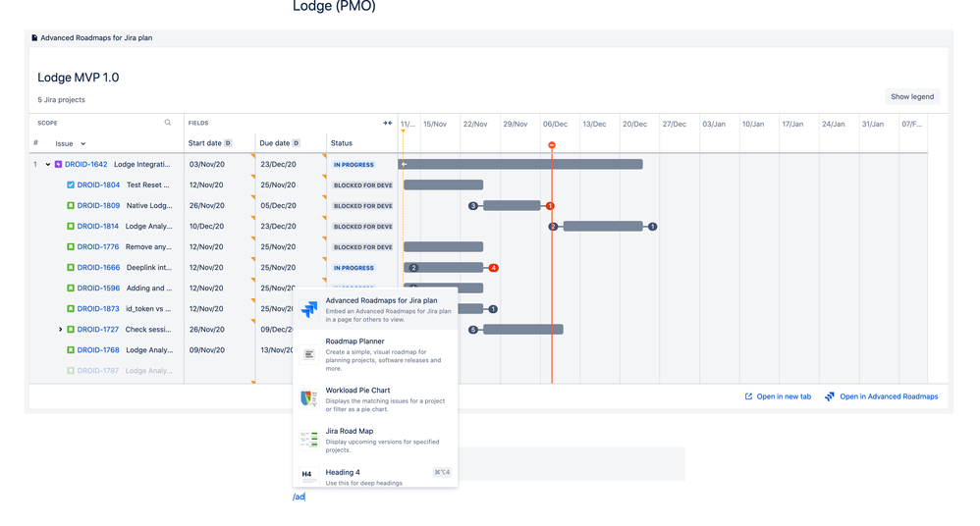The height and width of the screenshot is (526, 980).
Task: Click the Advanced Roadmaps logo icon at bottom
Action: point(829,396)
